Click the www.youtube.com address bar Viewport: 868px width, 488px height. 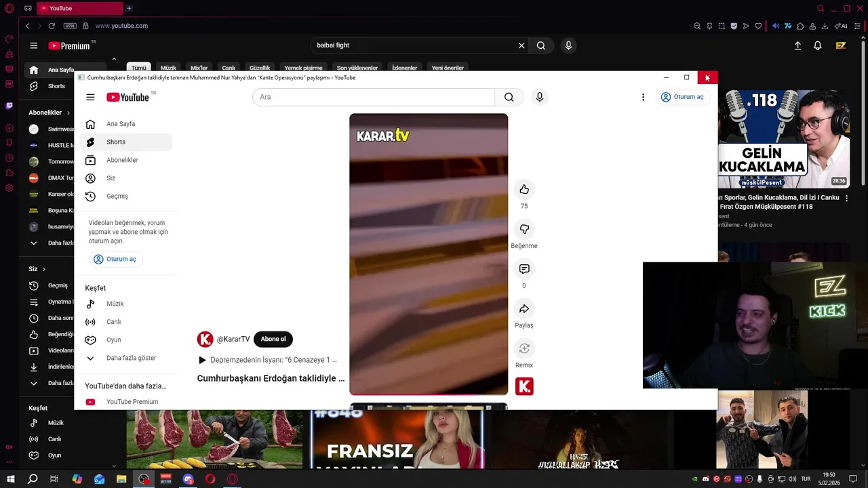pos(121,26)
